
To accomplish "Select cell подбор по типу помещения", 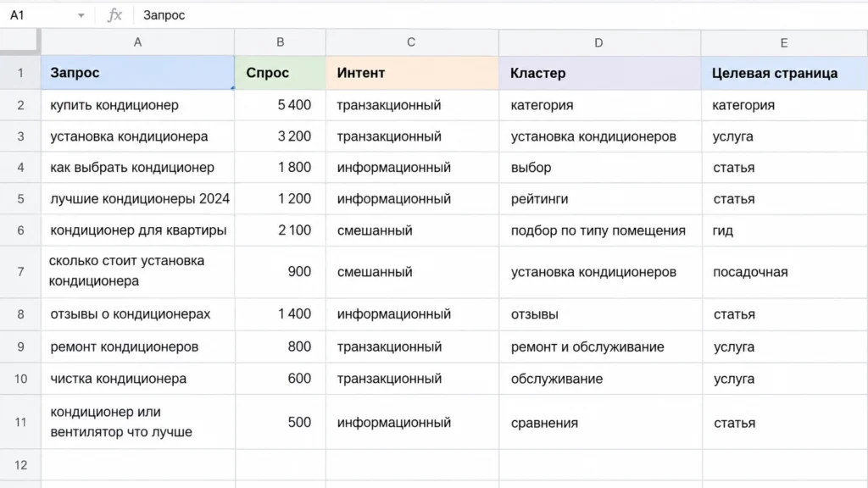I will 599,230.
